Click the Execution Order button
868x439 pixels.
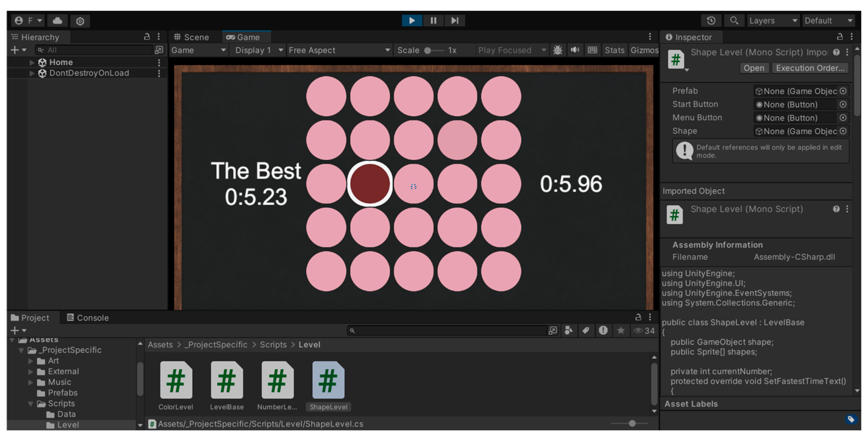810,68
